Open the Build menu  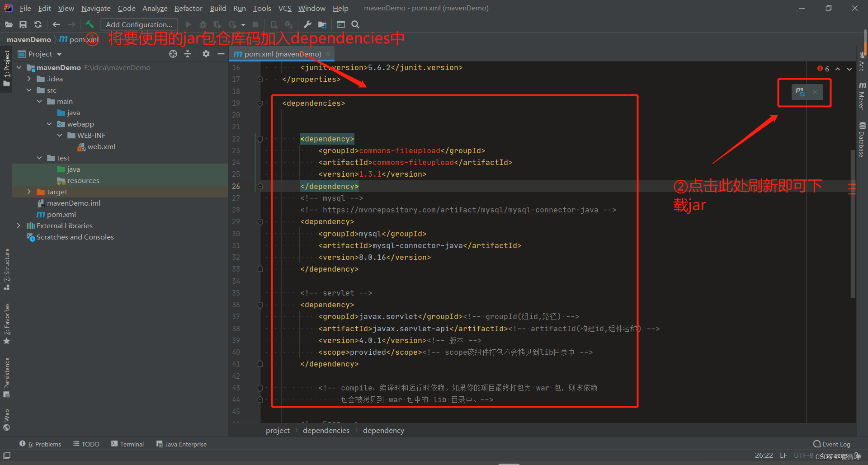pos(218,8)
